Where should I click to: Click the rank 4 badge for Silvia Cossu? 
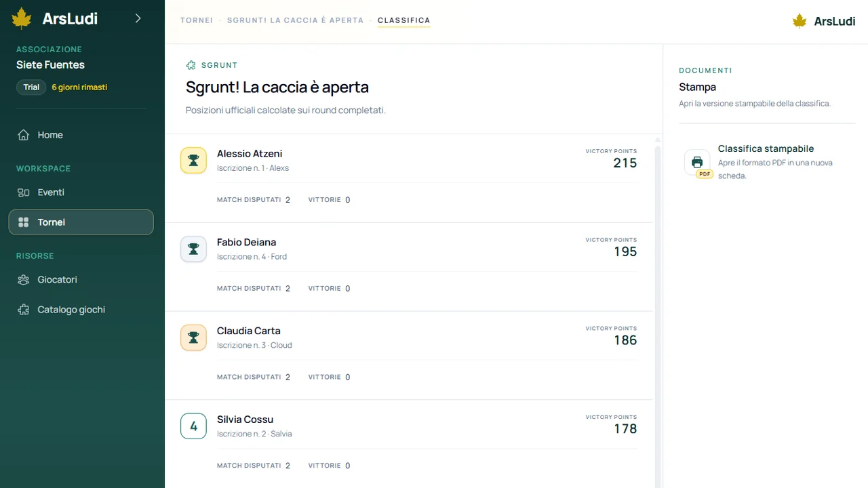coord(193,426)
